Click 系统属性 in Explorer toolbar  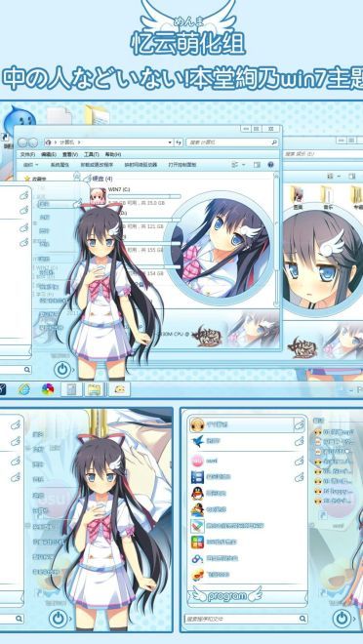click(60, 165)
